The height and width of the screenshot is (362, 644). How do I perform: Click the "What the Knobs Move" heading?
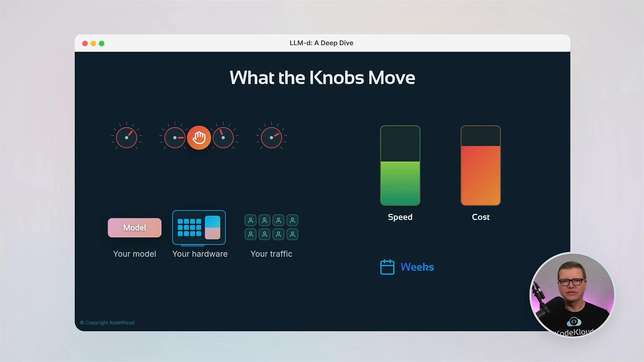(322, 78)
